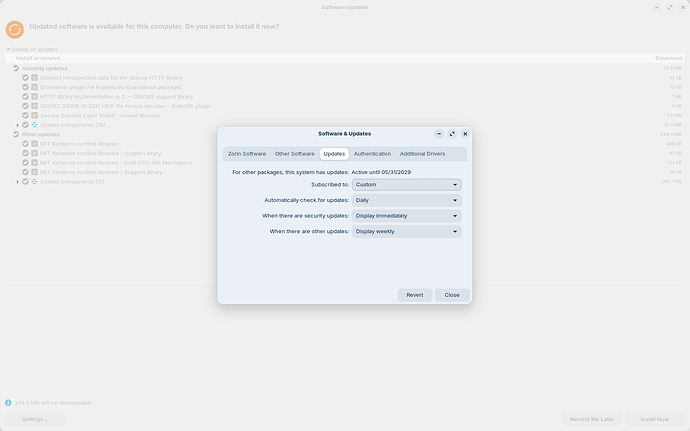Expand System components (76) tree arrow
The width and height of the screenshot is (690, 431).
point(18,125)
